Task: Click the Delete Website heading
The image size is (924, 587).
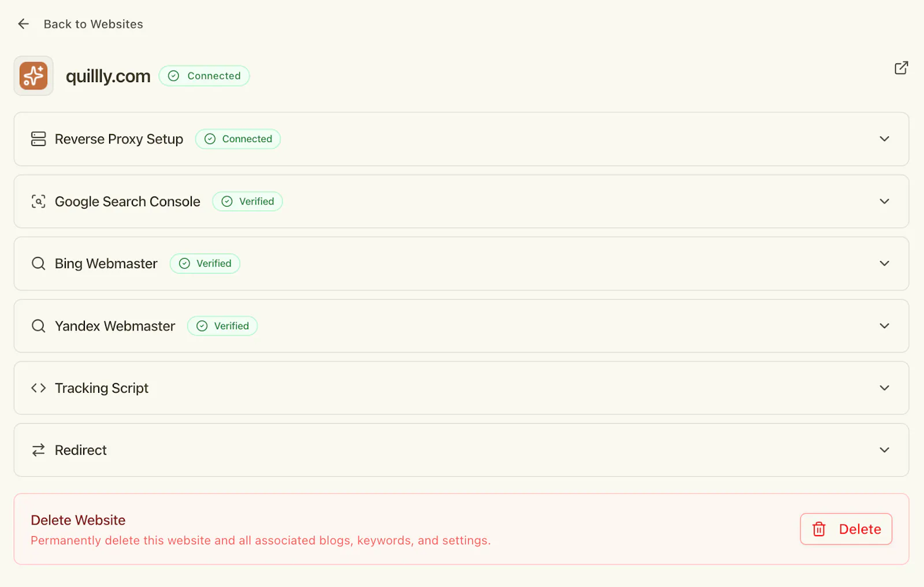Action: 78,520
